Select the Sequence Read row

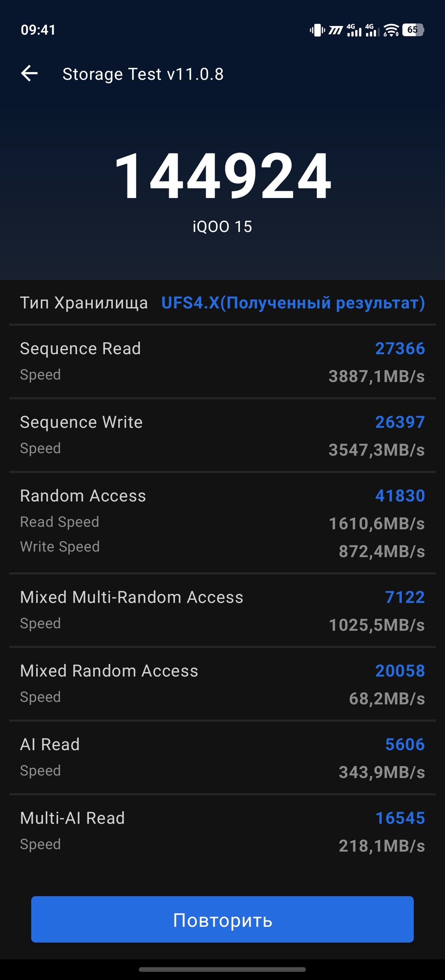(x=222, y=362)
